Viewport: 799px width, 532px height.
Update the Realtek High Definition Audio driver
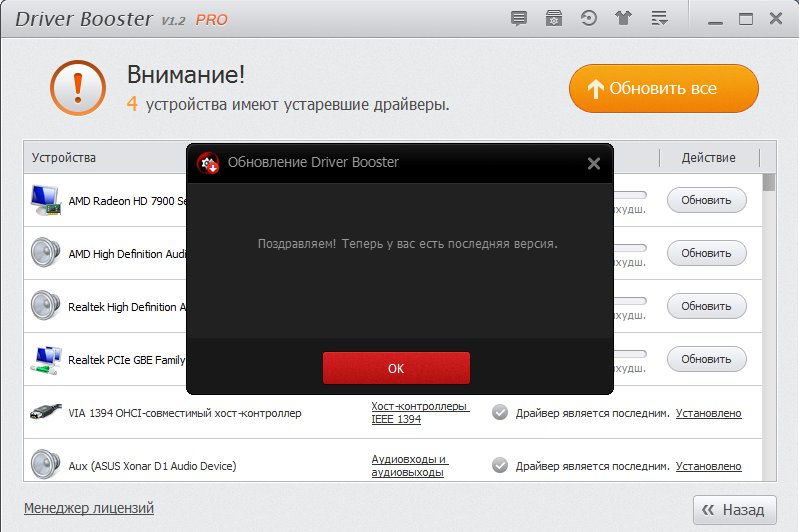(x=706, y=306)
